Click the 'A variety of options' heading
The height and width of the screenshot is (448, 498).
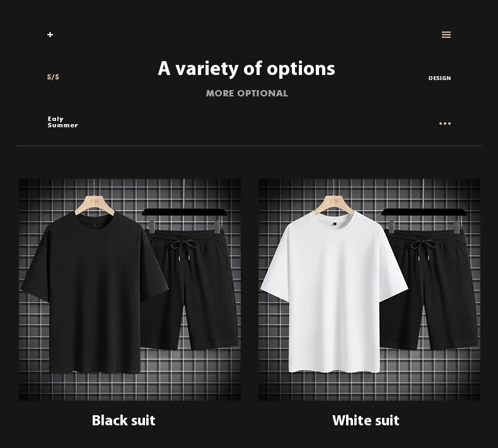pos(246,69)
